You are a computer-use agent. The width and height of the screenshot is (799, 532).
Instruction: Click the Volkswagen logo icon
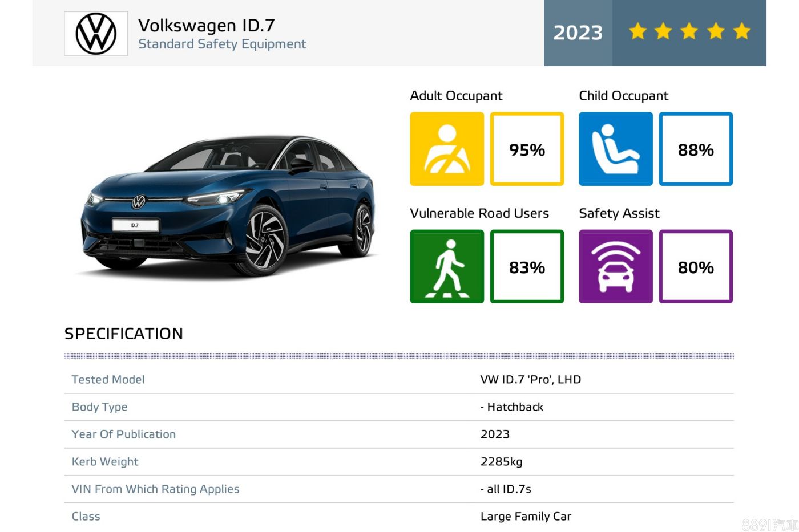[x=96, y=34]
